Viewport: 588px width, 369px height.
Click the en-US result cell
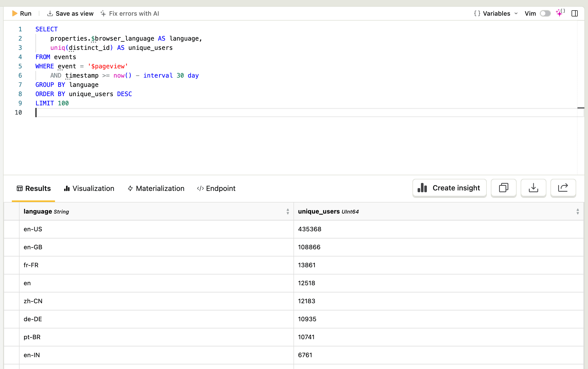(x=33, y=229)
